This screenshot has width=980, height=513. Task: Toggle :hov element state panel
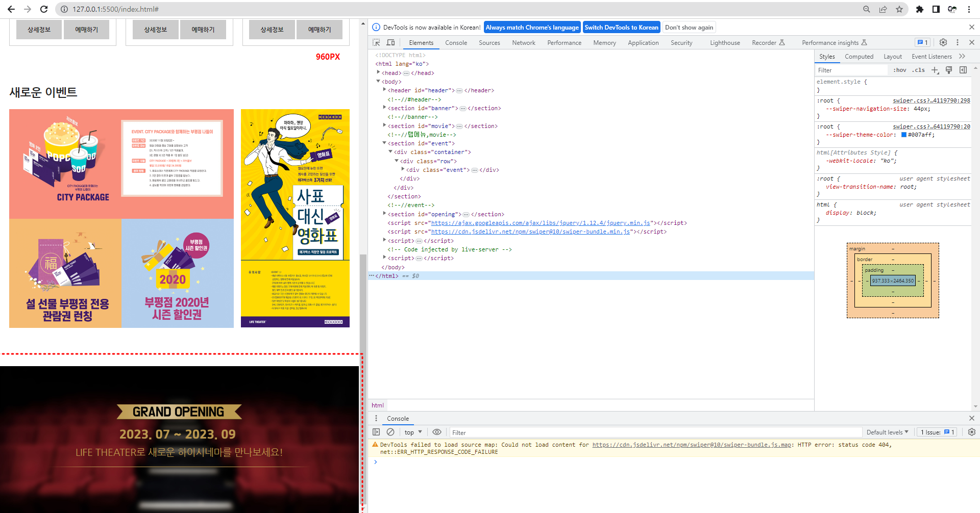click(x=900, y=70)
